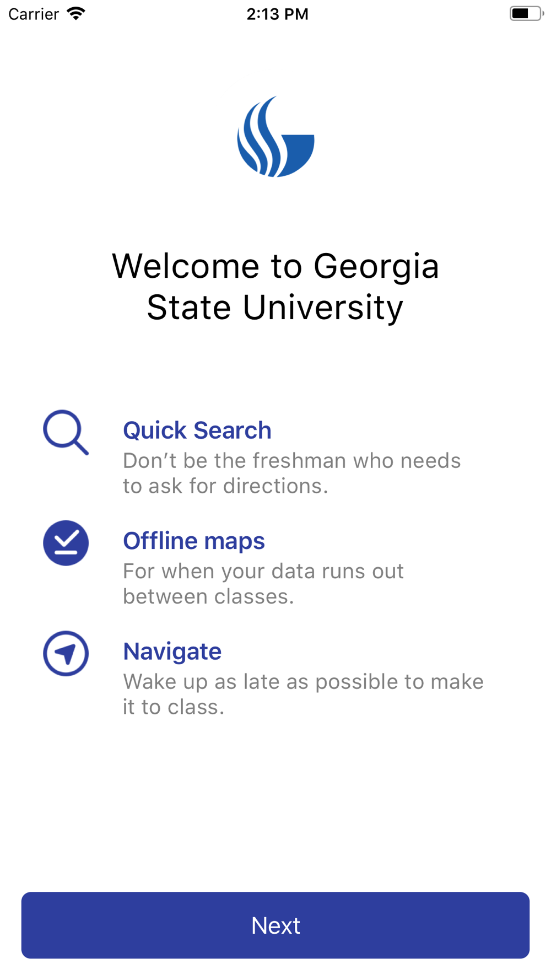Viewport: 551px width, 980px height.
Task: Tap the State University line of the title
Action: tap(275, 307)
